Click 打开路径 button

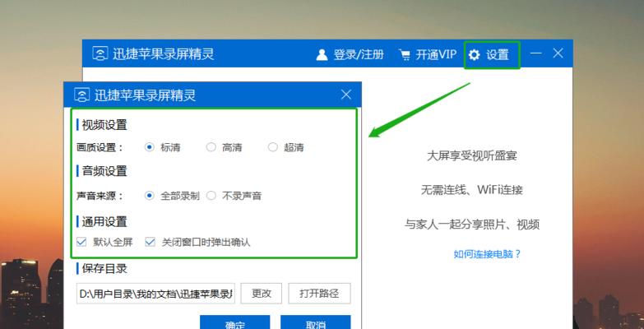tap(320, 294)
